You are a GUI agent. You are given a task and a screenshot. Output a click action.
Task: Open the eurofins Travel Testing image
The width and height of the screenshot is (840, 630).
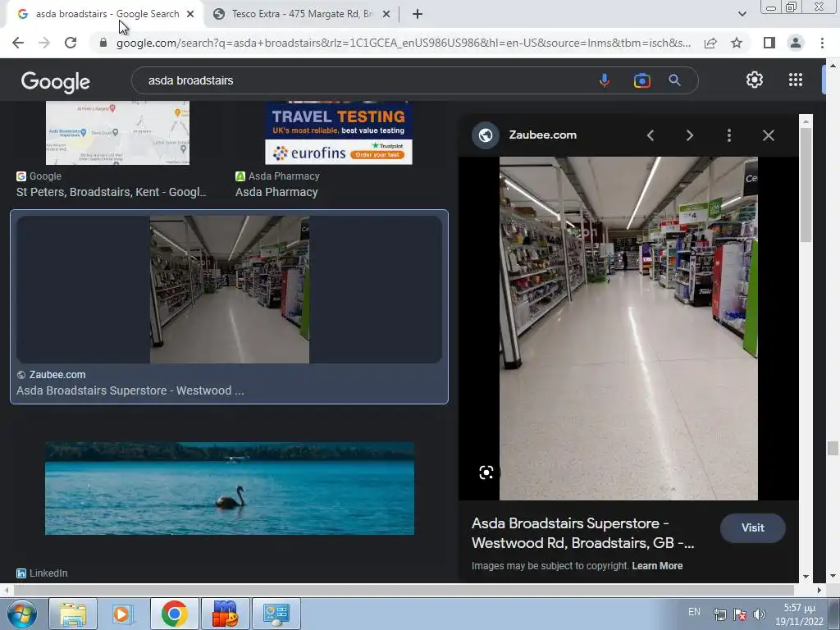pos(339,133)
